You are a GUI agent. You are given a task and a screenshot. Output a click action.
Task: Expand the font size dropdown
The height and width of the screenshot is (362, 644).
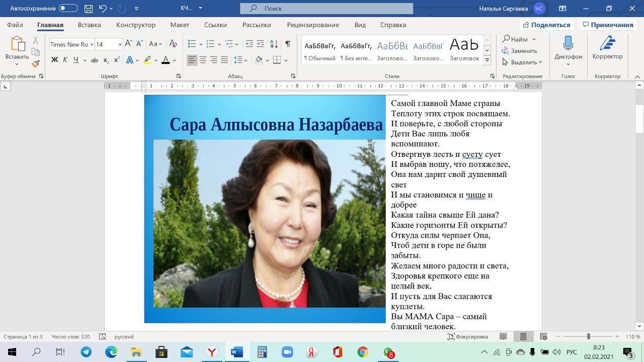coord(120,44)
